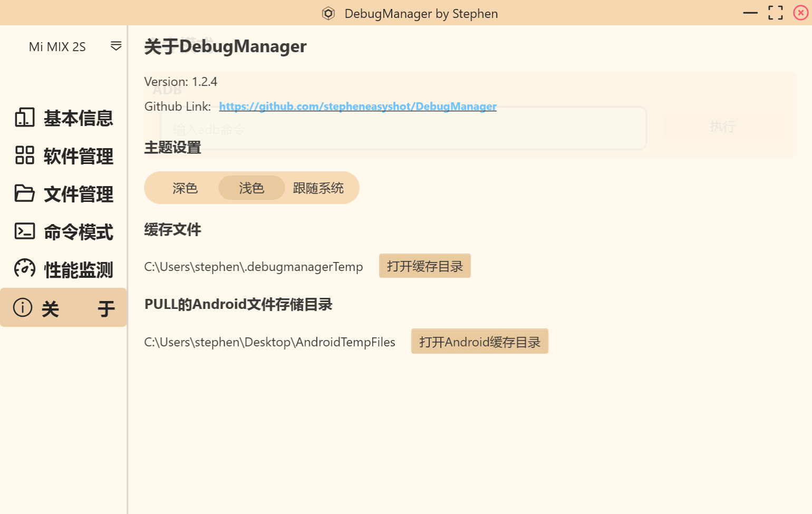The width and height of the screenshot is (812, 514).
Task: Open the DebugManager GitHub link
Action: click(357, 106)
